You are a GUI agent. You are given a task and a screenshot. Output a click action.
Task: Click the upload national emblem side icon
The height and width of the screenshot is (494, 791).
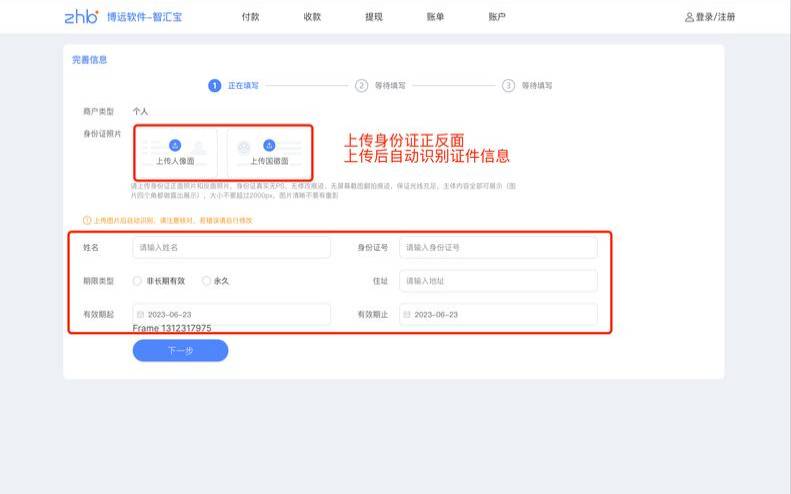pyautogui.click(x=269, y=145)
